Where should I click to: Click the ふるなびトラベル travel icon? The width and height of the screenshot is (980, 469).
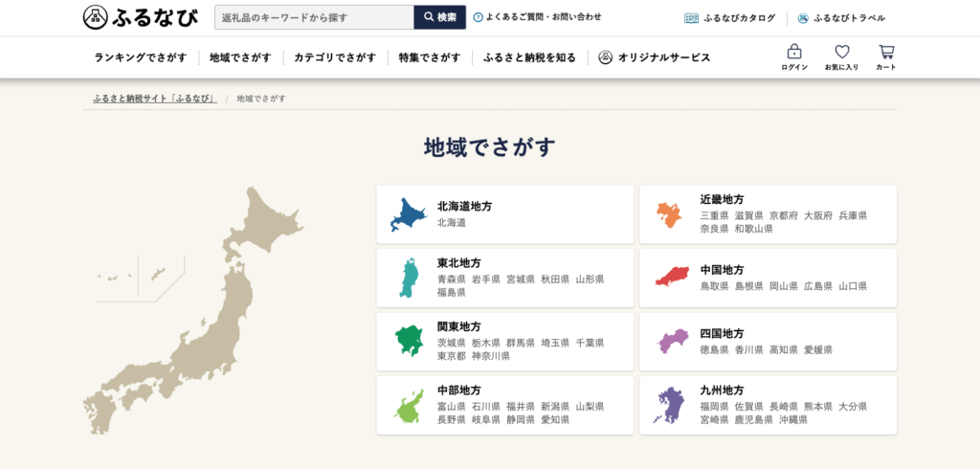(803, 18)
